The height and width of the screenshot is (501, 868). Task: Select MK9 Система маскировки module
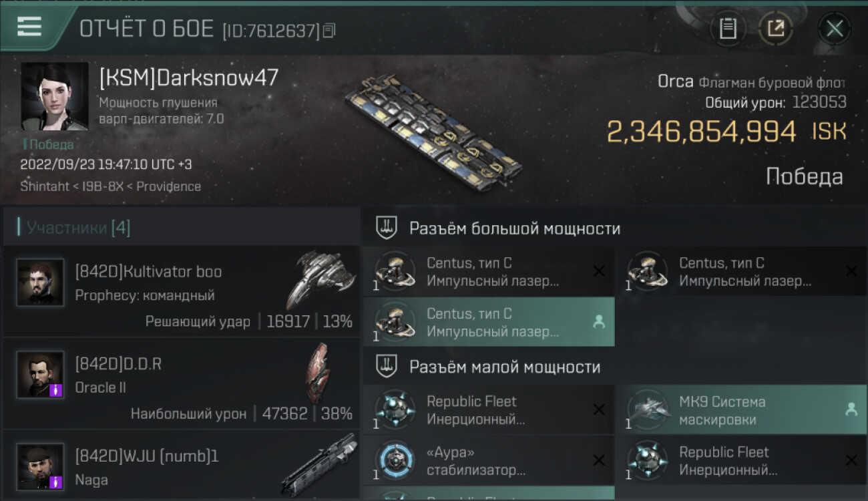741,410
